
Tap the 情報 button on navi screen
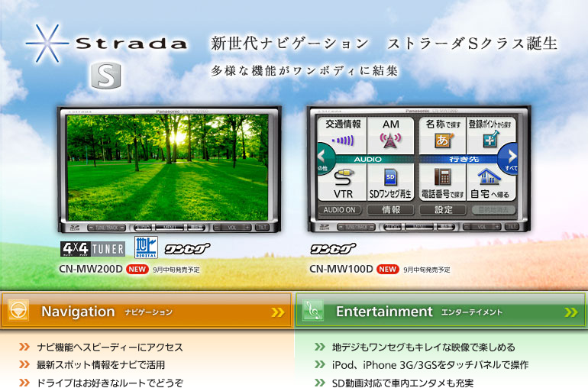(x=391, y=210)
